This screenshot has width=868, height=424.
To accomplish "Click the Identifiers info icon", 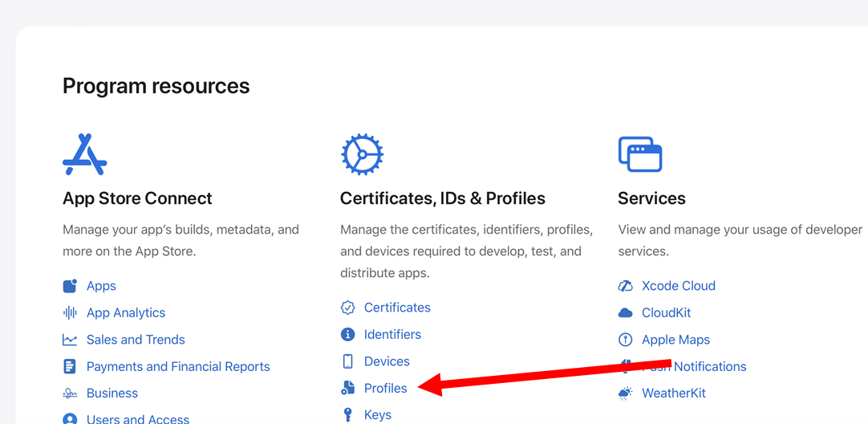I will pos(347,334).
